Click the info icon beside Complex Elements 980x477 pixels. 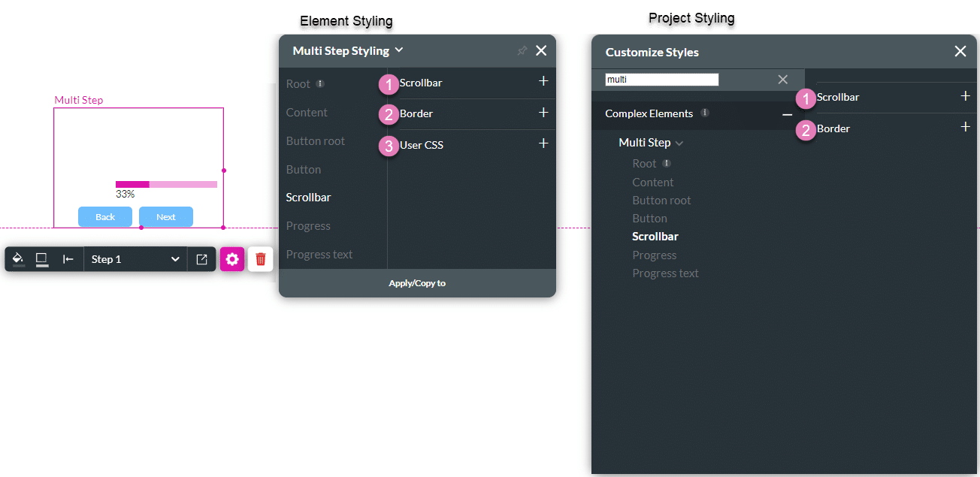coord(704,113)
